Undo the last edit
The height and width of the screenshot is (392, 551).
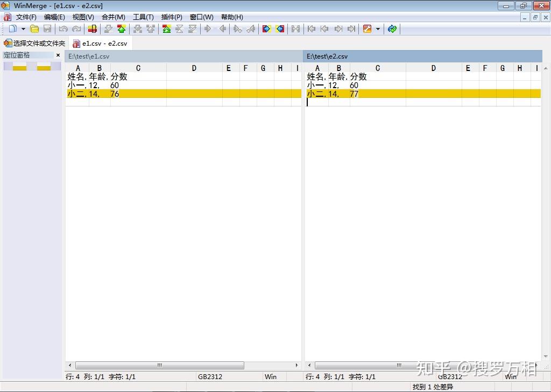pyautogui.click(x=63, y=28)
